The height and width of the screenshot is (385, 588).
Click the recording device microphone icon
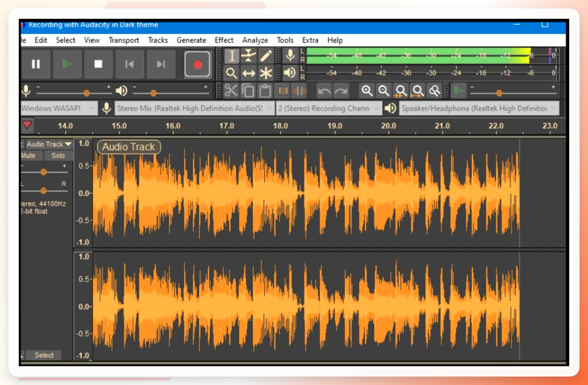(107, 108)
